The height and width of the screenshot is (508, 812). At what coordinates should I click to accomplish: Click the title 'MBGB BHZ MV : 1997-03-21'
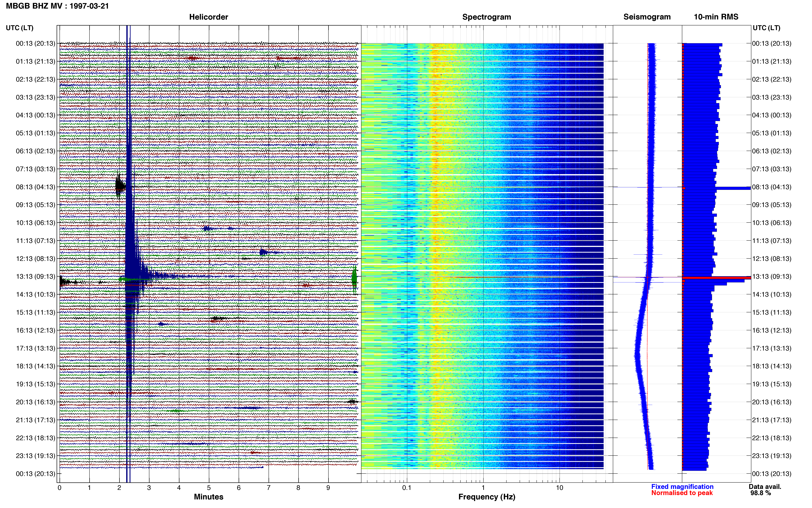pos(57,6)
